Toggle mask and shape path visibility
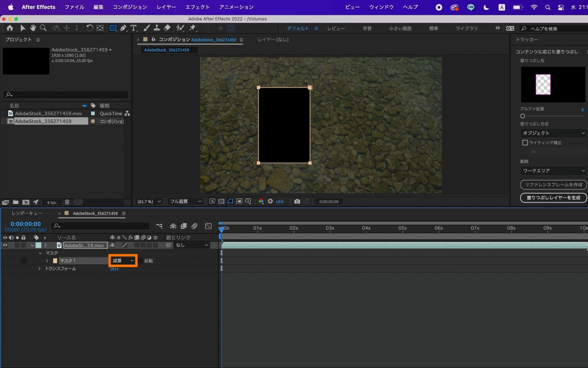 click(230, 201)
